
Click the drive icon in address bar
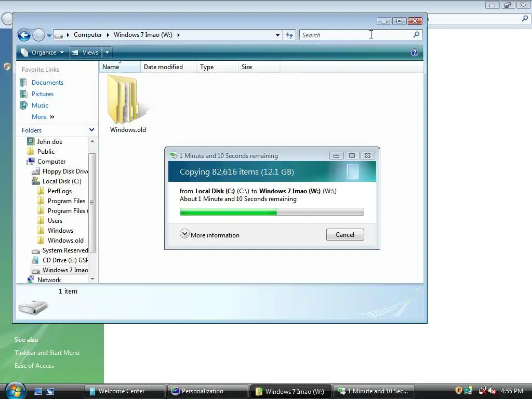[59, 35]
